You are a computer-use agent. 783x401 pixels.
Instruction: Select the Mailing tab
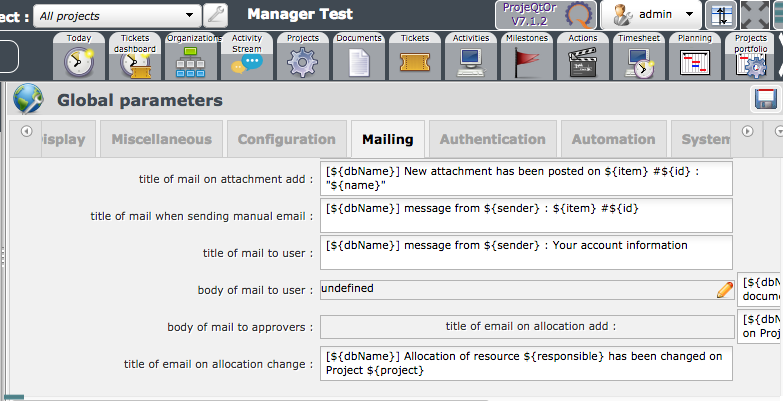point(388,139)
